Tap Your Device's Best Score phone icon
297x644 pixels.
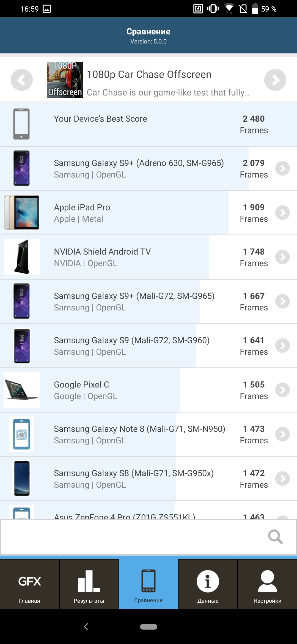(21, 124)
